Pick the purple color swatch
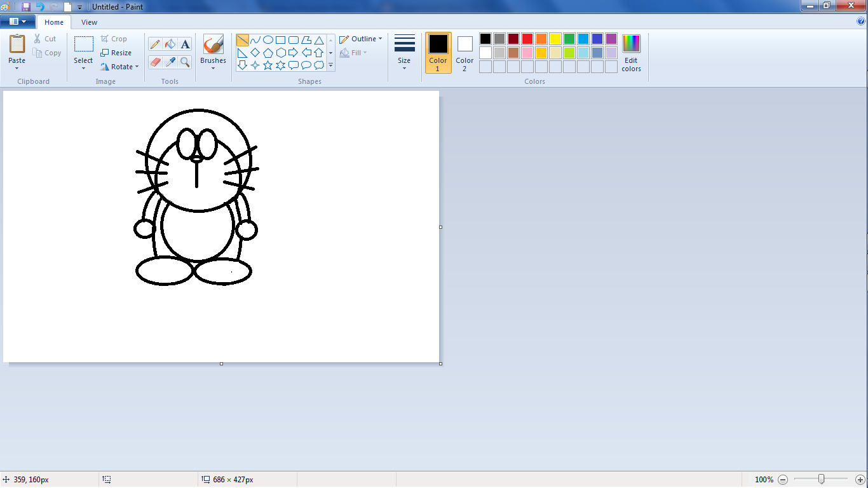 pos(611,39)
